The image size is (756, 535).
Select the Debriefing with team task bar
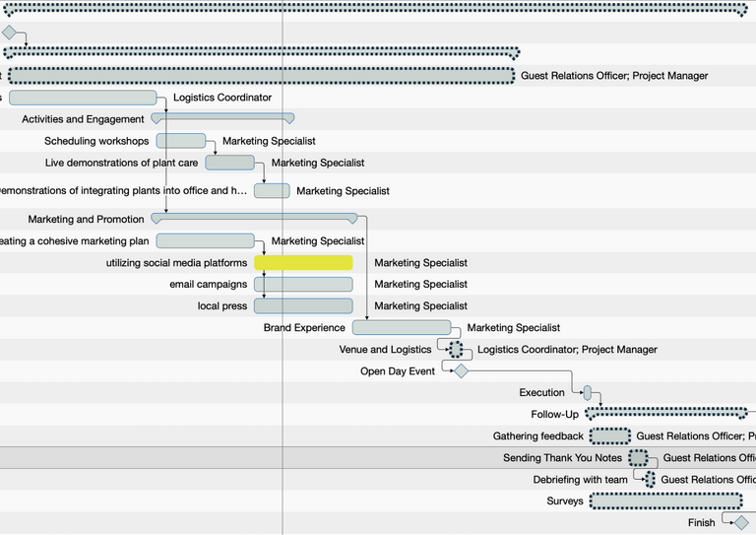pos(650,480)
